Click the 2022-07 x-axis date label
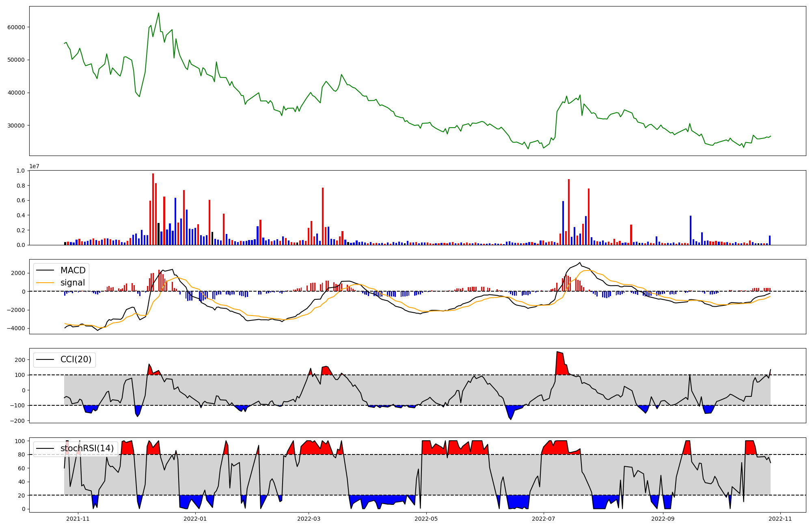Image resolution: width=812 pixels, height=528 pixels. click(x=544, y=519)
